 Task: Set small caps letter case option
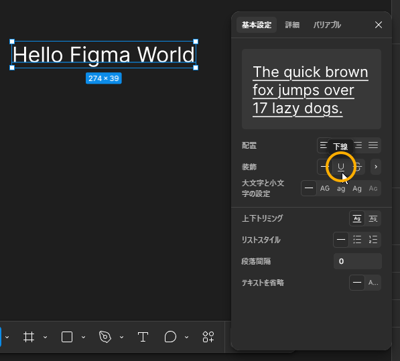373,188
